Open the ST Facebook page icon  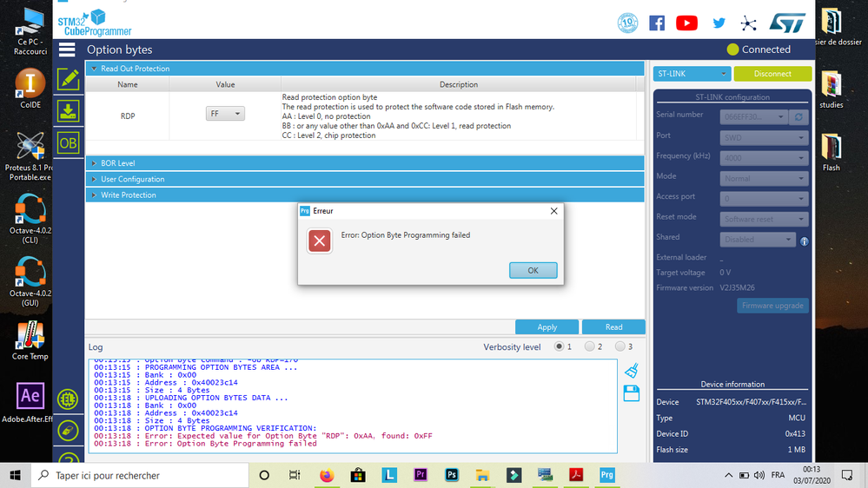pos(657,23)
